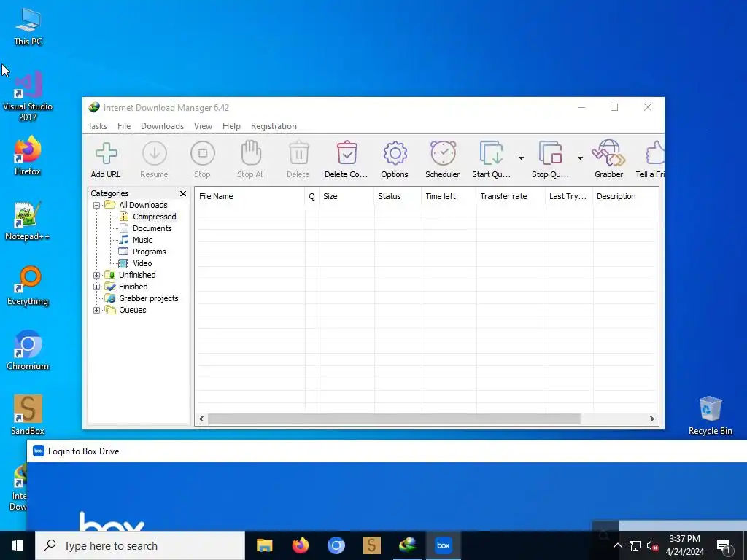Viewport: 747px width, 560px height.
Task: Open the Registration menu
Action: tap(274, 126)
